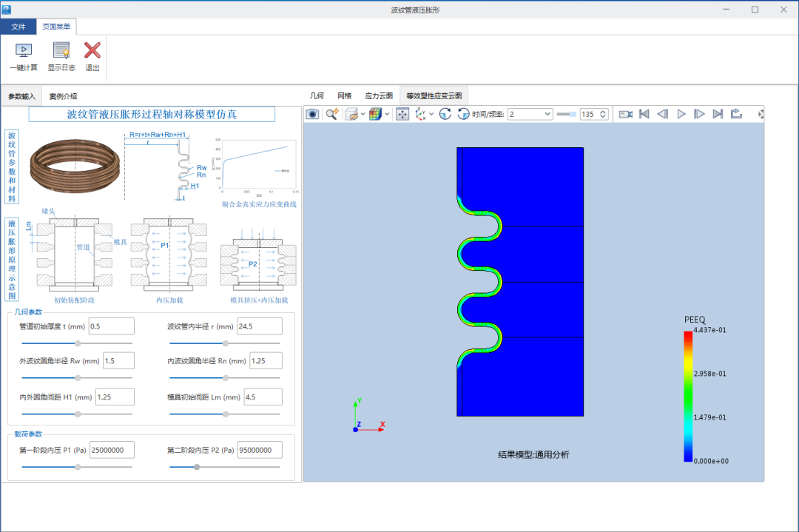The image size is (799, 532).
Task: Take a viewport snapshot with camera icon
Action: click(x=312, y=114)
